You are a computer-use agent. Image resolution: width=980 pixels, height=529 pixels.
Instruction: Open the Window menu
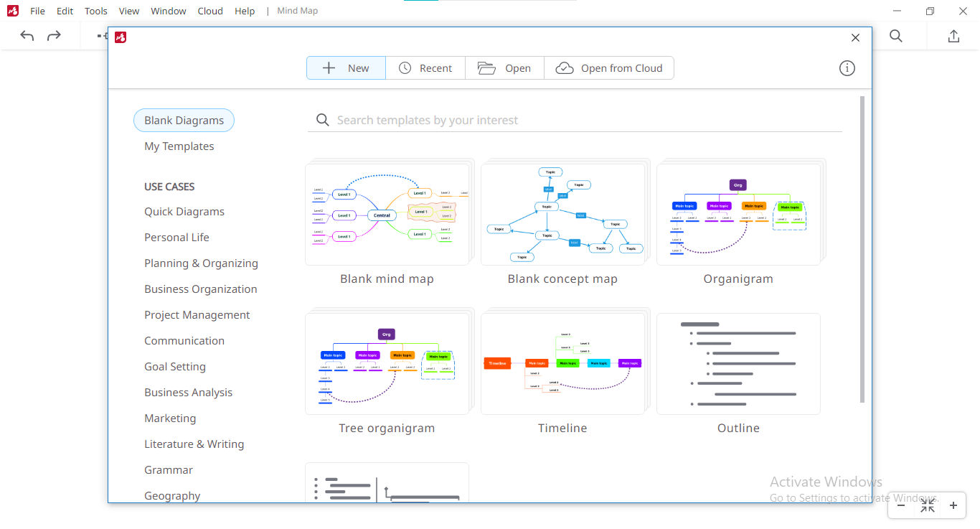click(169, 11)
